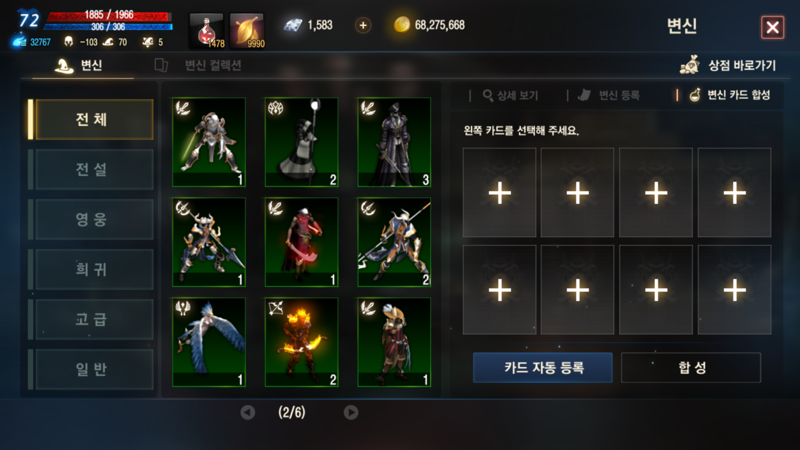Open 변신 등록 registration option
The width and height of the screenshot is (800, 450).
pyautogui.click(x=609, y=95)
